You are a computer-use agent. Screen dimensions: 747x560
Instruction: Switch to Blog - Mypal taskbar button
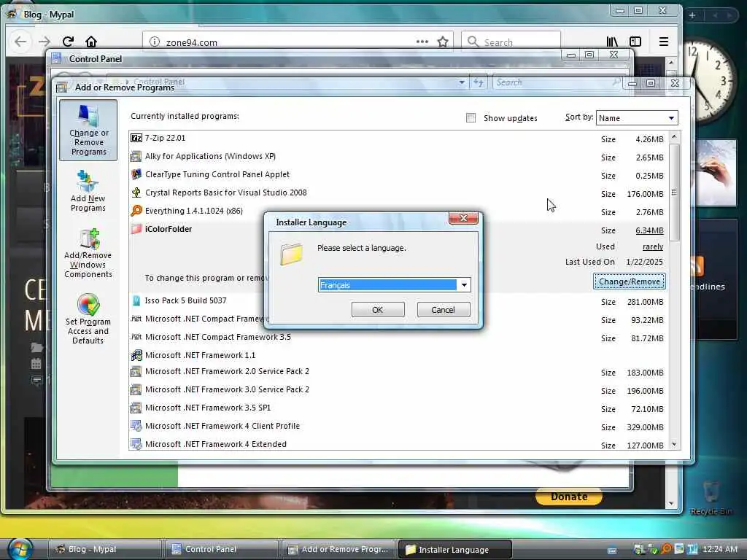[x=105, y=549]
